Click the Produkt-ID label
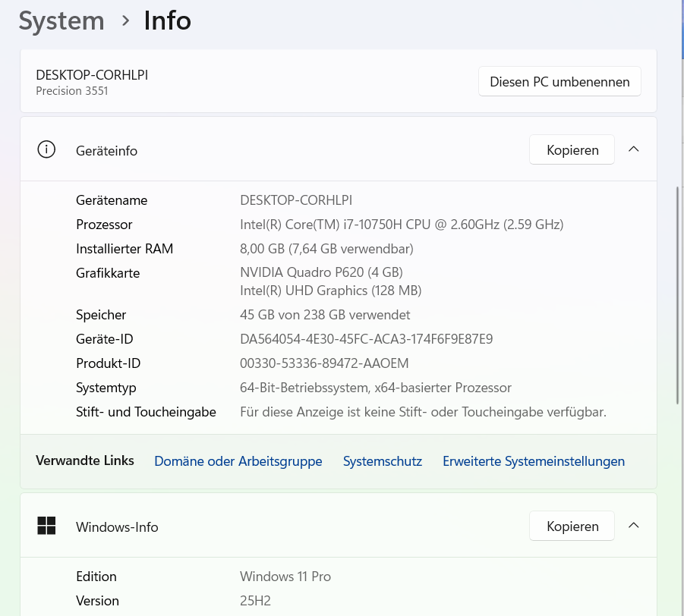Viewport: 684px width, 616px height. point(109,363)
